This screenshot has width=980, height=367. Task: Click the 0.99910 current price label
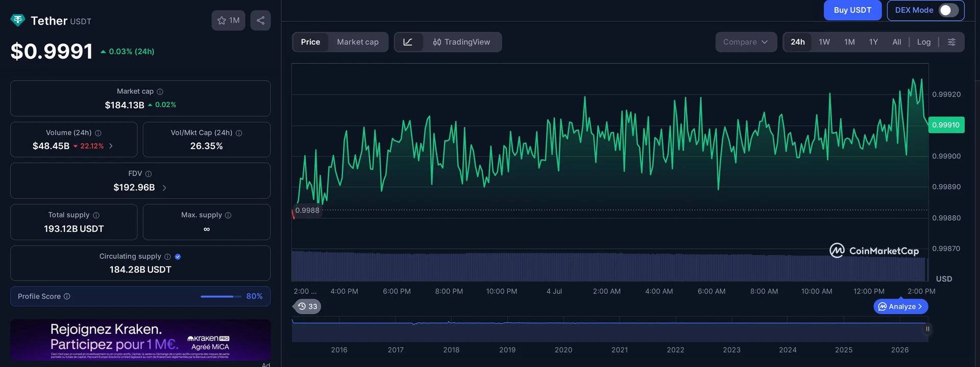coord(946,125)
